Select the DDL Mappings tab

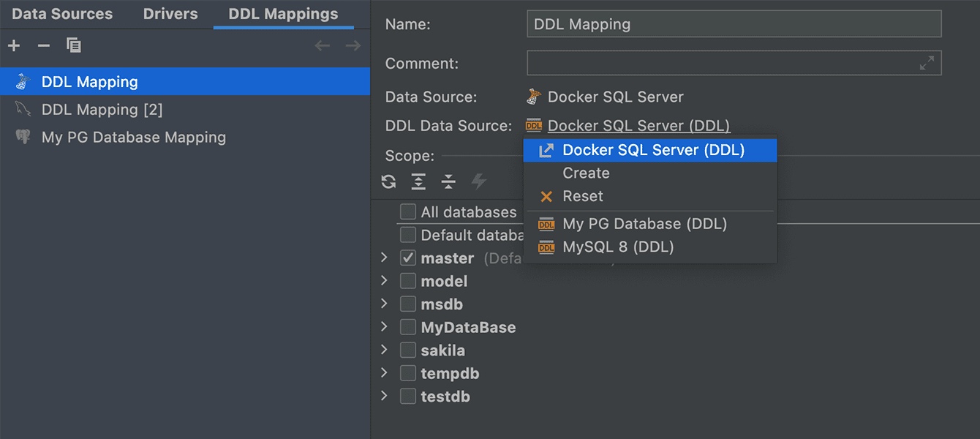(284, 14)
